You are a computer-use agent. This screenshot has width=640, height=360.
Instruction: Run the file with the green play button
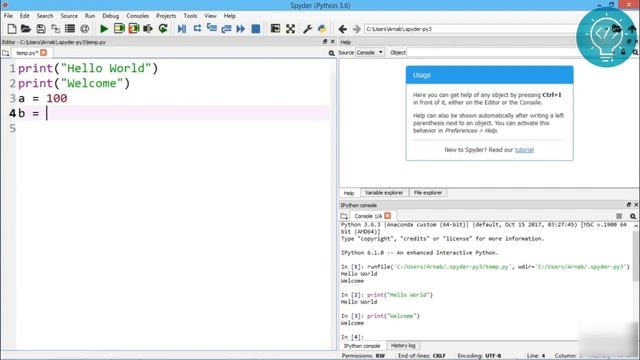coord(104,29)
